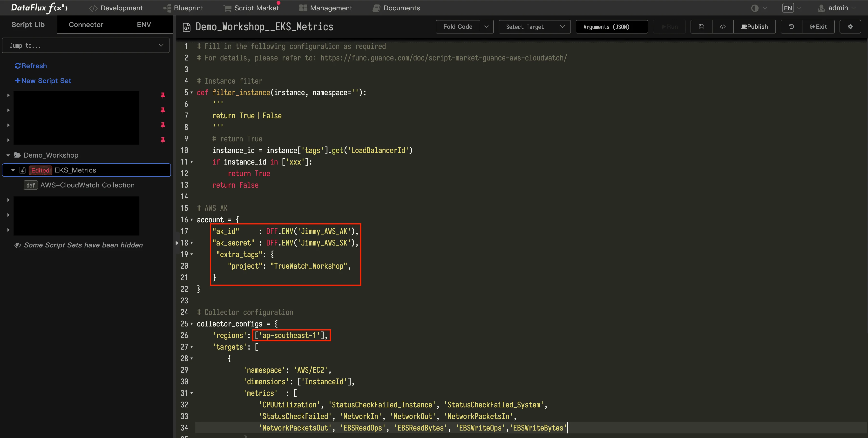Click the New Script Set link
868x438 pixels.
[x=43, y=81]
